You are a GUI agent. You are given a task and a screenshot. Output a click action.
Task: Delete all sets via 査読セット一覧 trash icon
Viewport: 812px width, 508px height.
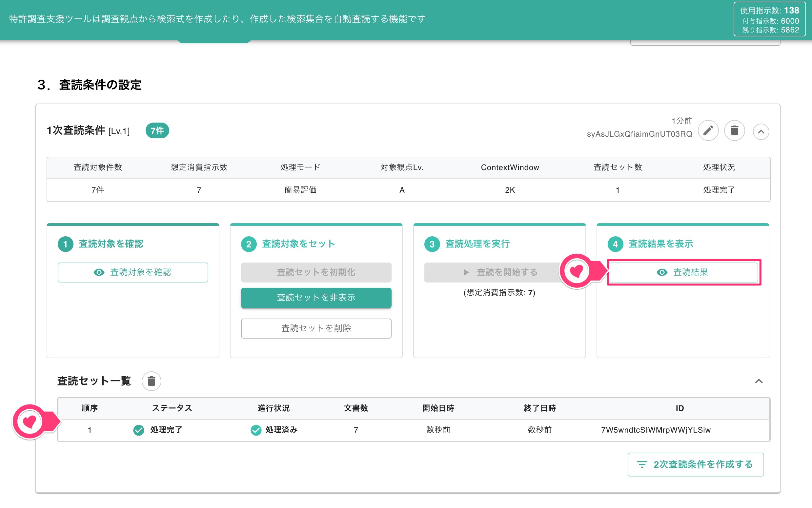151,381
